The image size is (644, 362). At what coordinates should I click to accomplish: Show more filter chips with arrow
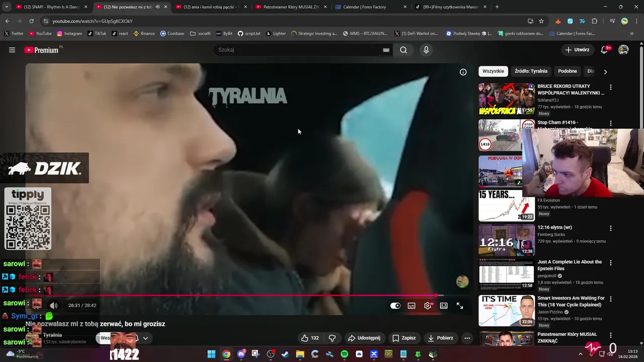(x=605, y=71)
